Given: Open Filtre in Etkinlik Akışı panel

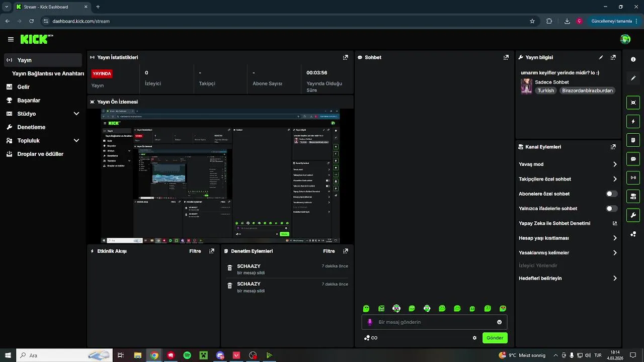Looking at the screenshot, I should [195, 251].
